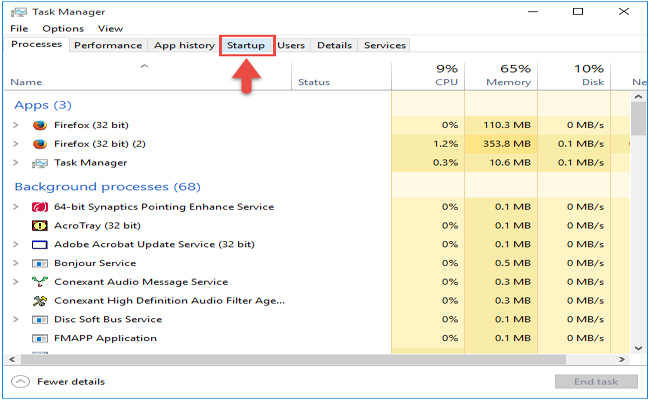Expand the Bonjour Service entry
The image size is (650, 400).
click(x=15, y=263)
